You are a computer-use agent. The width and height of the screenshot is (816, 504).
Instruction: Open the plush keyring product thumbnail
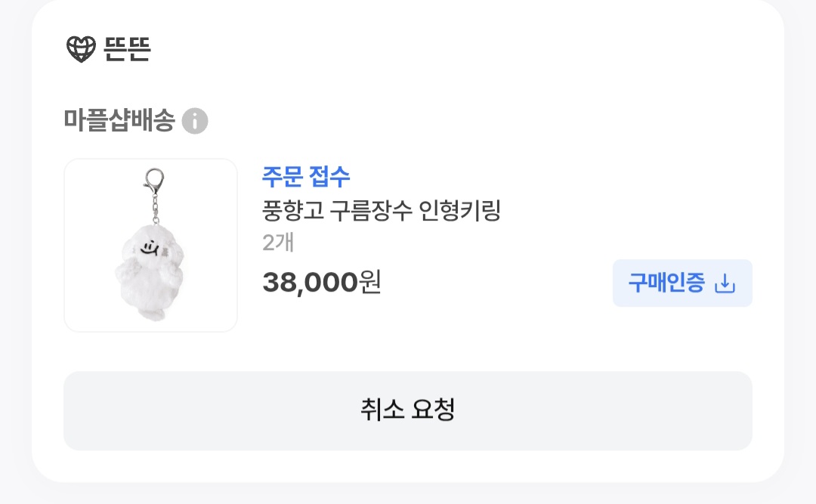[x=151, y=245]
